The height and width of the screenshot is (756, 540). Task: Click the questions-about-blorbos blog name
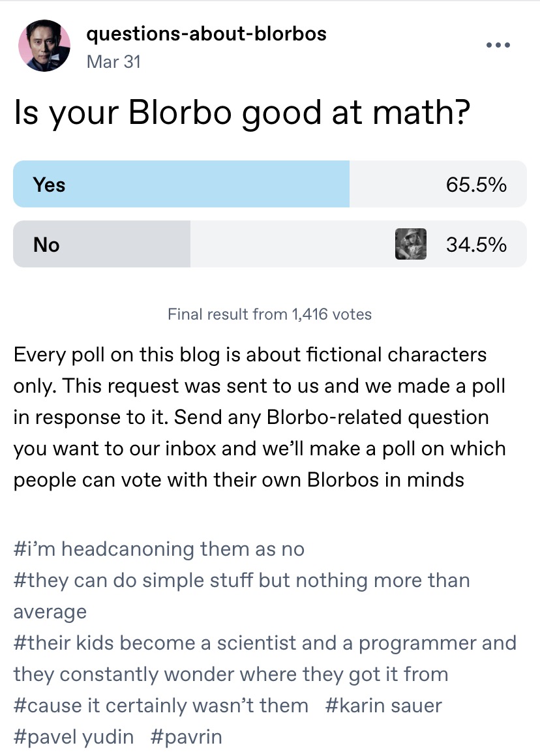pyautogui.click(x=206, y=34)
